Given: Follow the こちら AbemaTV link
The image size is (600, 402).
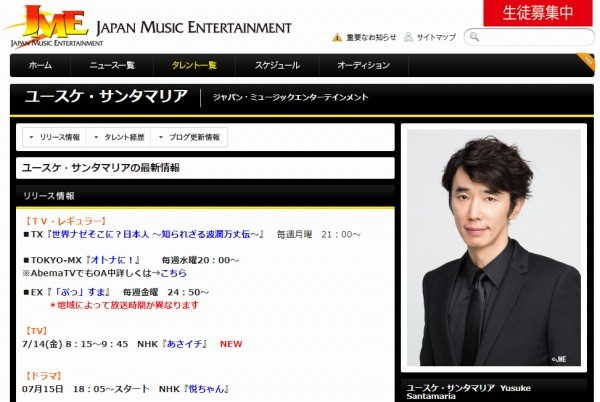Looking at the screenshot, I should pos(173,273).
